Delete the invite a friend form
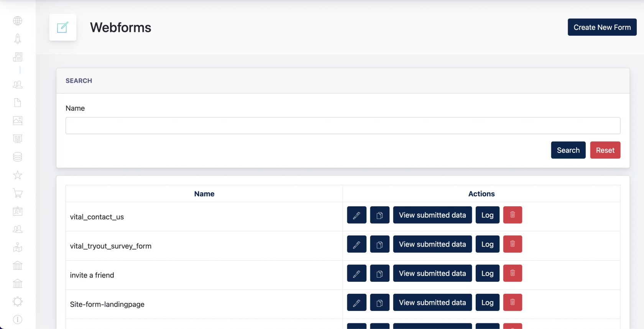Viewport: 644px width, 329px height. pyautogui.click(x=513, y=273)
